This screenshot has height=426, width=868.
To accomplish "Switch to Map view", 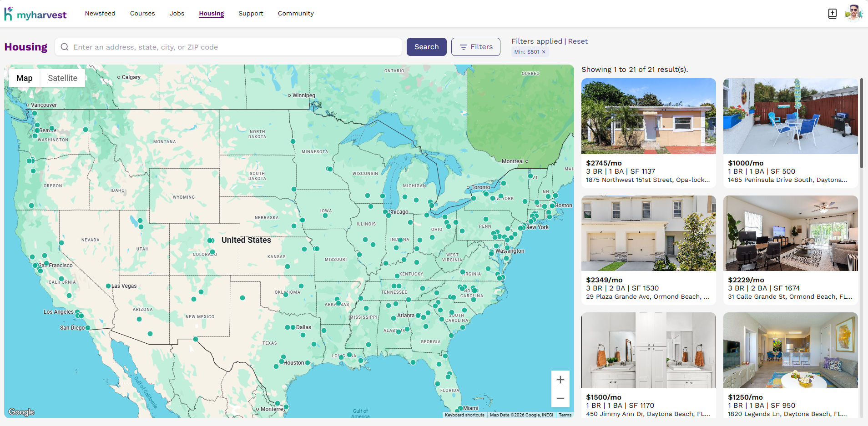I will click(25, 78).
